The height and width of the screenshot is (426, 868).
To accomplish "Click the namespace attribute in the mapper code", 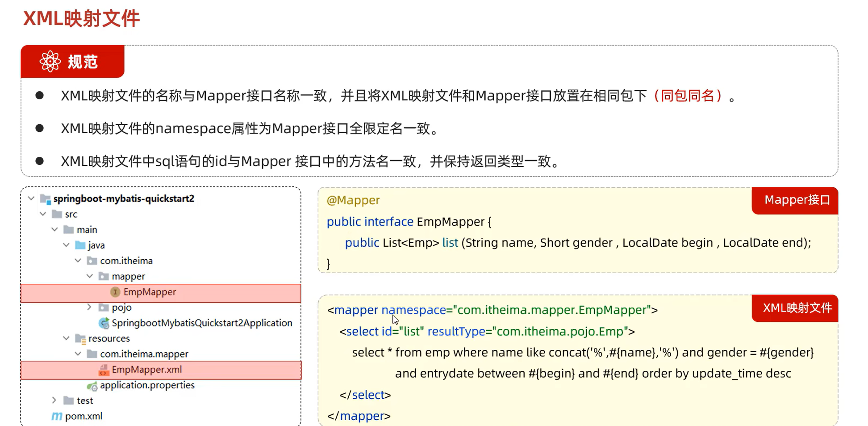I will coord(413,309).
